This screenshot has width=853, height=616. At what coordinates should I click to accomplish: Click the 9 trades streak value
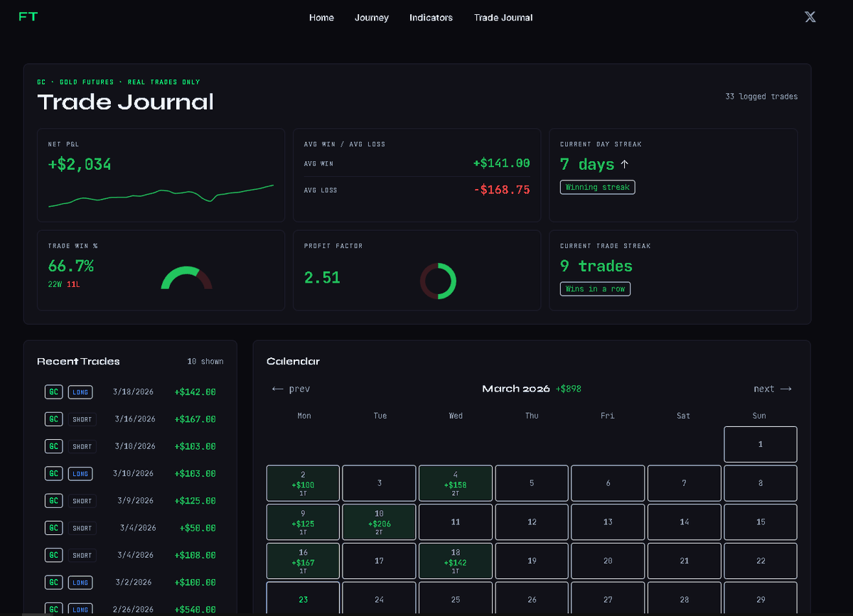(596, 266)
